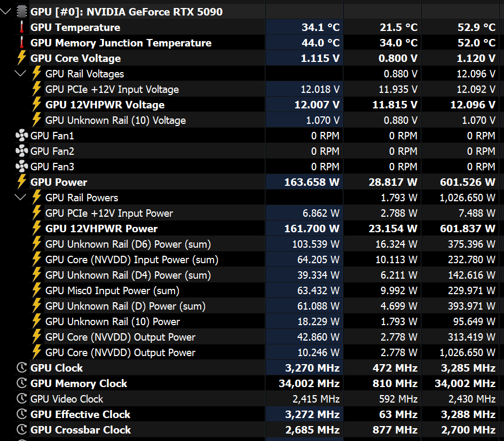504x441 pixels.
Task: Select the GPU 12VHPWR Power sensor row
Action: click(x=101, y=229)
